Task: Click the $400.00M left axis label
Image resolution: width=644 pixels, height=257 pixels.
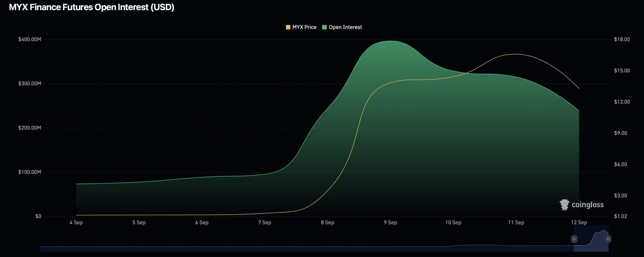Action: [x=30, y=39]
